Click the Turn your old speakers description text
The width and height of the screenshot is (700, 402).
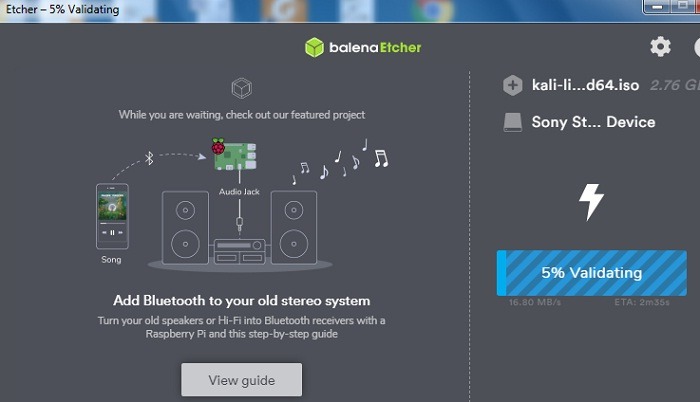pos(242,327)
